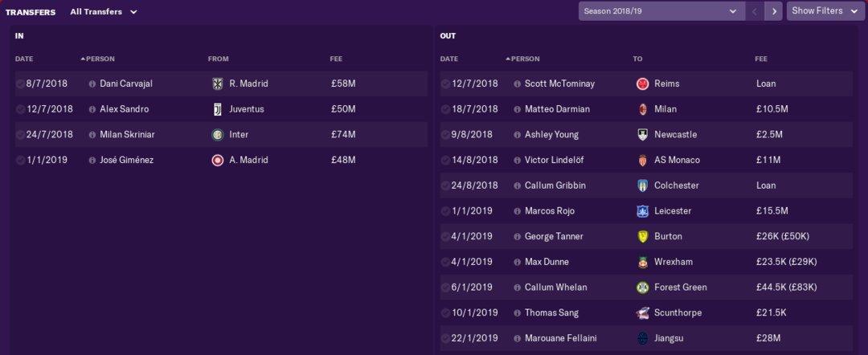The width and height of the screenshot is (868, 355).
Task: Expand the All Transfers dropdown
Action: pos(104,12)
